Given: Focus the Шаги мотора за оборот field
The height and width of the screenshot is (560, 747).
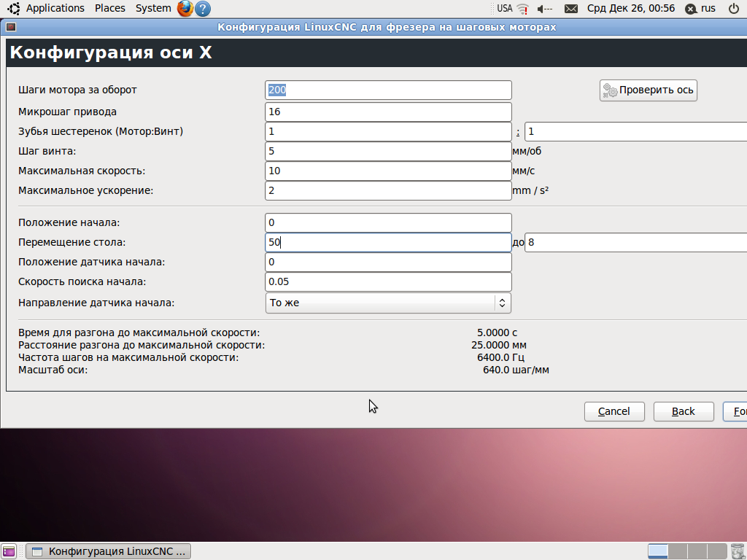Looking at the screenshot, I should pos(388,90).
